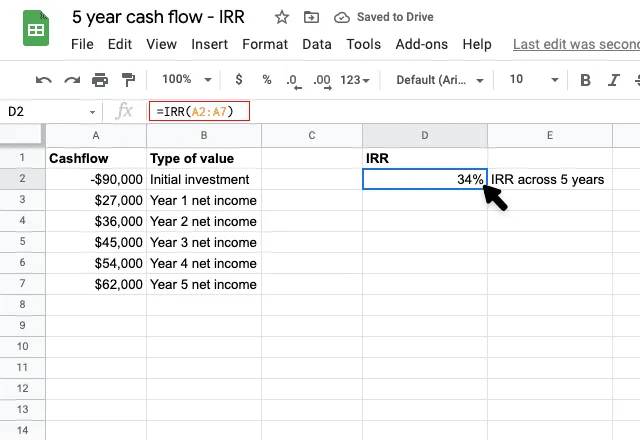Select column E header
This screenshot has width=640, height=440.
[550, 136]
